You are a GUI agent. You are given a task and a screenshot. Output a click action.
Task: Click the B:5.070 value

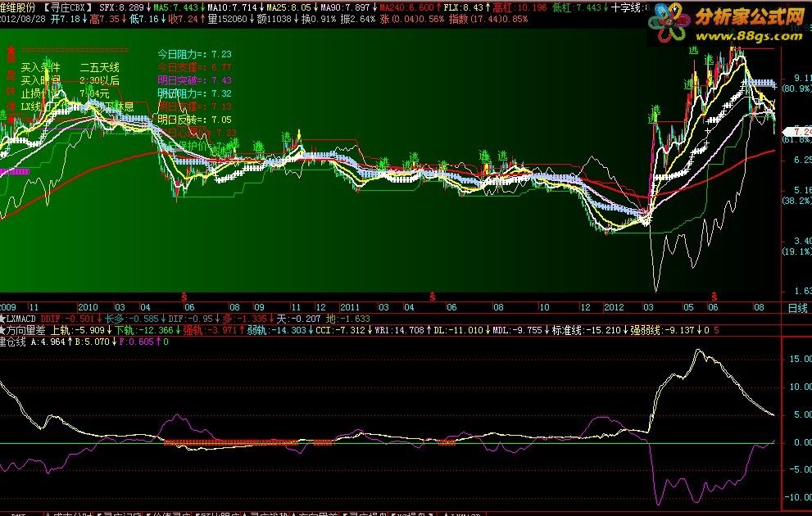[92, 342]
